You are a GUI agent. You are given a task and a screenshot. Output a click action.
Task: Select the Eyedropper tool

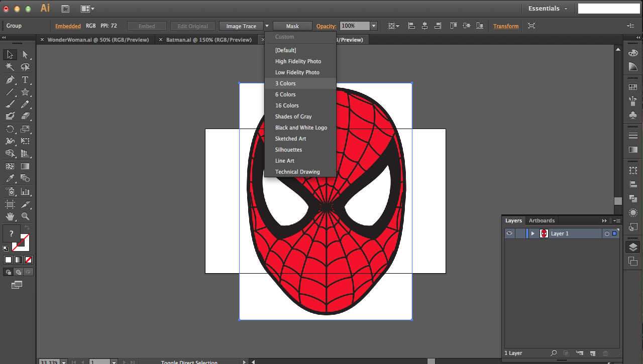10,178
